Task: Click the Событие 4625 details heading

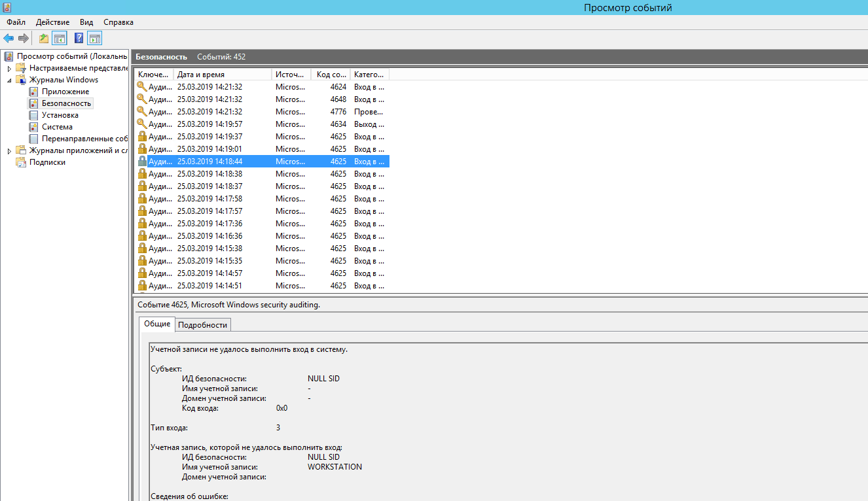Action: click(x=228, y=305)
